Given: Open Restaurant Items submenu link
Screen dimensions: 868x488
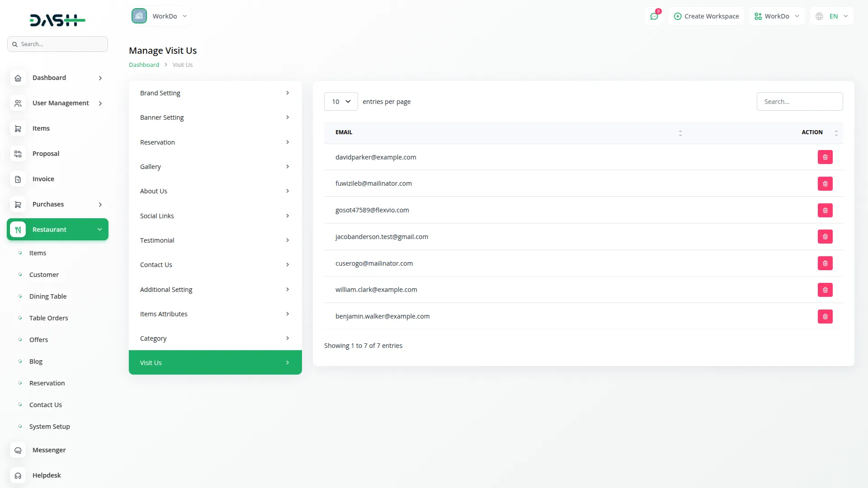Looking at the screenshot, I should click(38, 253).
